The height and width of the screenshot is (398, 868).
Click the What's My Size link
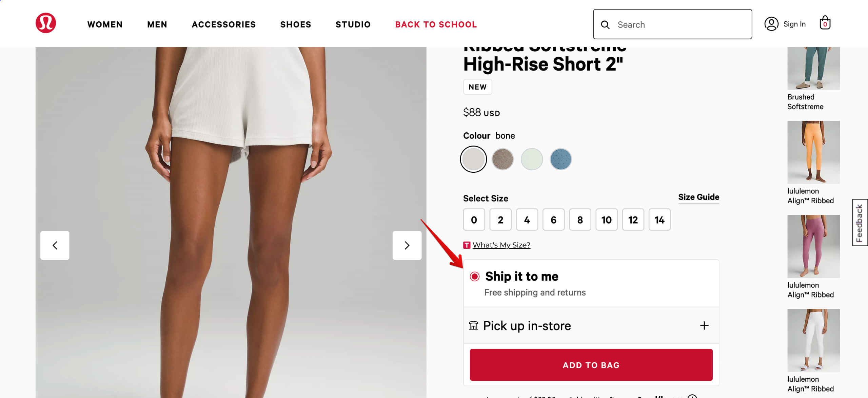click(x=501, y=244)
